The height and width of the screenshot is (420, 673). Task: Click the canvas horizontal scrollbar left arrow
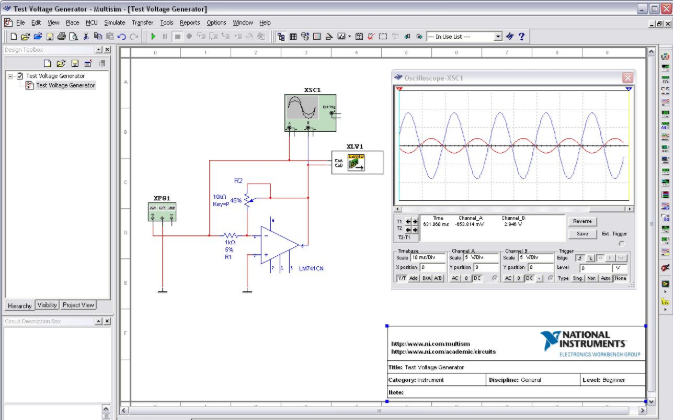124,411
